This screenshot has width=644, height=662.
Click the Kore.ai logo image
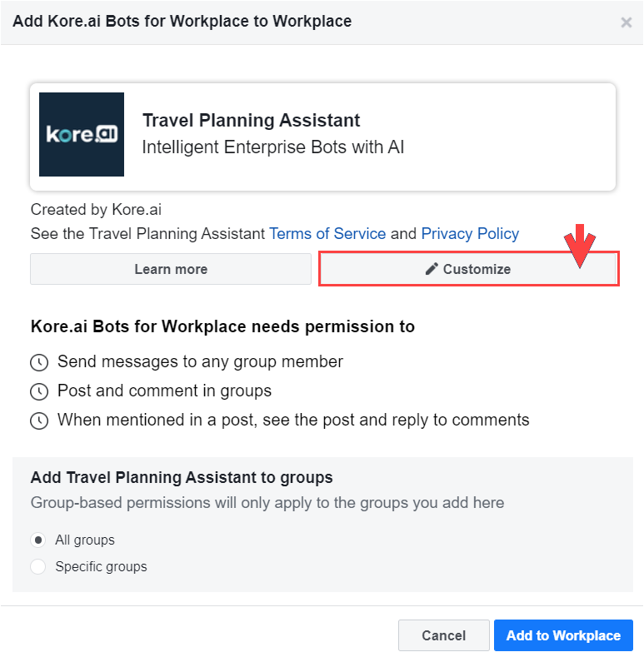tap(82, 134)
